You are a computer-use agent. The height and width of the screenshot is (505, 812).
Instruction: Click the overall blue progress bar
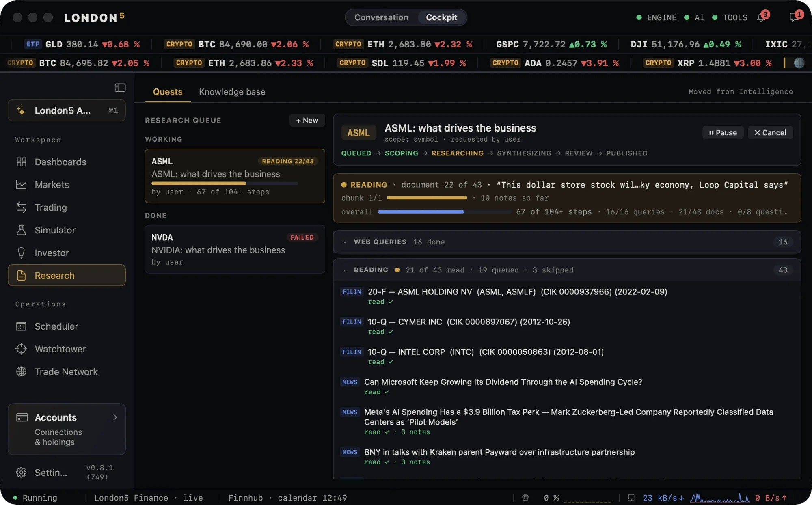tap(445, 212)
